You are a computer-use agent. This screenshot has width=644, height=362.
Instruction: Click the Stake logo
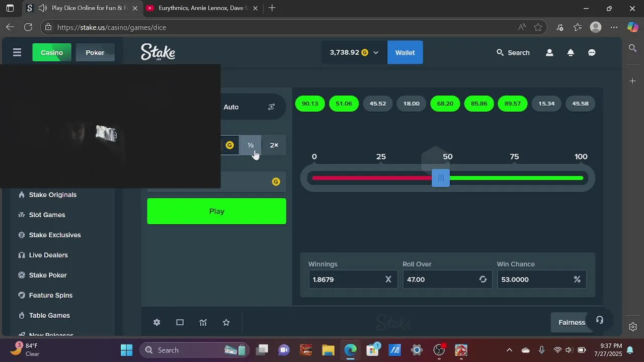point(158,52)
